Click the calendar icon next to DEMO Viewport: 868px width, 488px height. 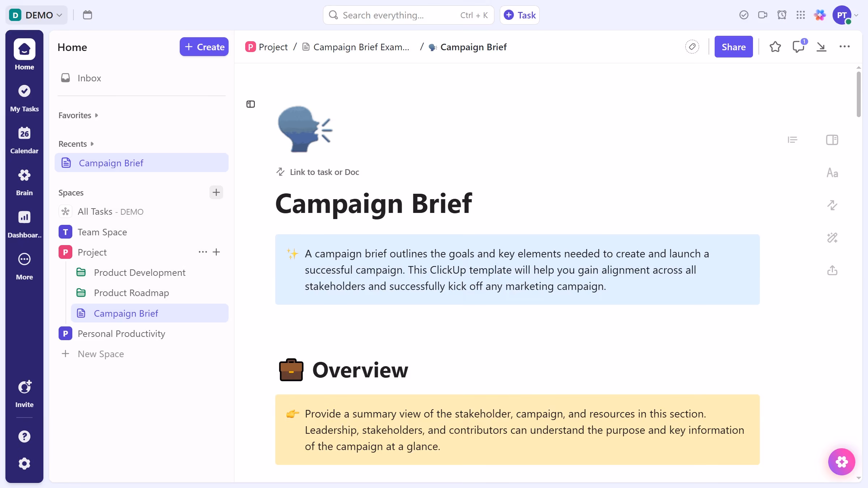click(88, 15)
